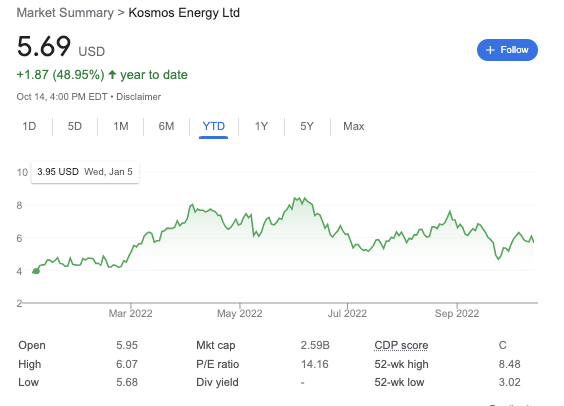This screenshot has width=564, height=406.
Task: Click the blue Follow button
Action: click(507, 50)
